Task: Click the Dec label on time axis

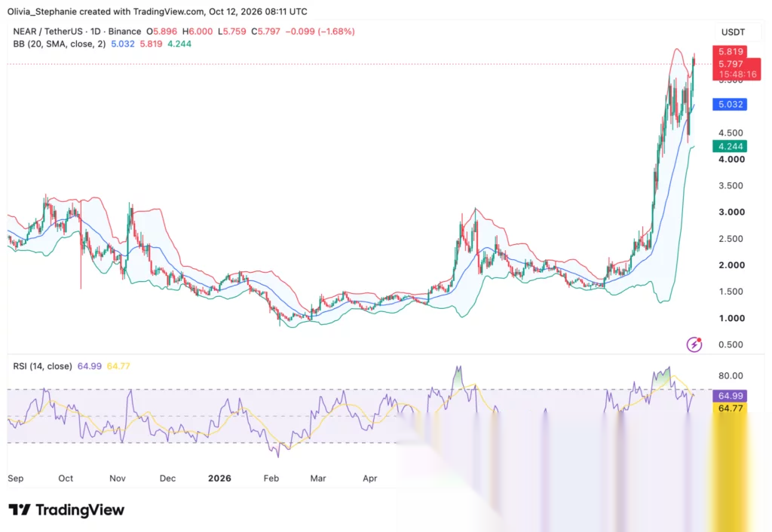Action: click(x=167, y=478)
